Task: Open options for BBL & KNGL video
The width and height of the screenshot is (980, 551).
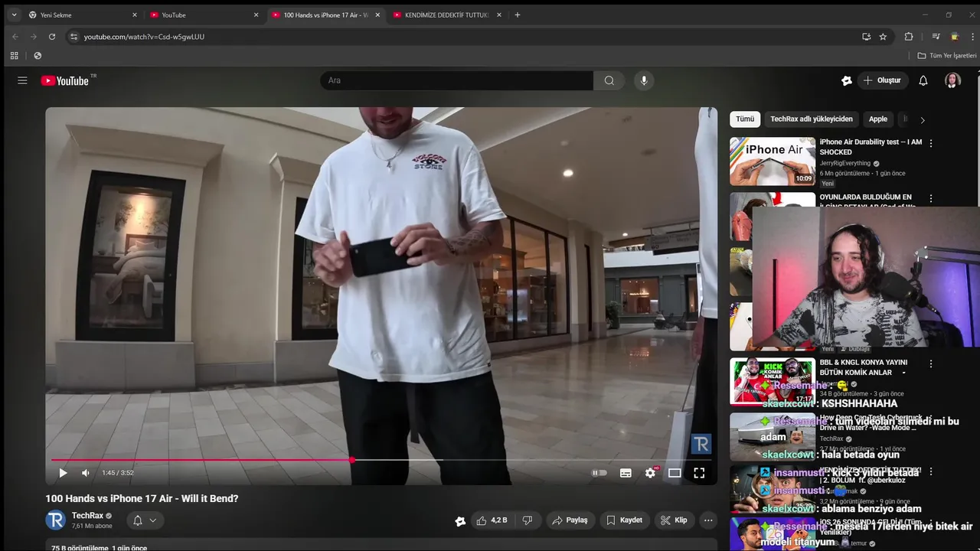Action: (x=931, y=364)
